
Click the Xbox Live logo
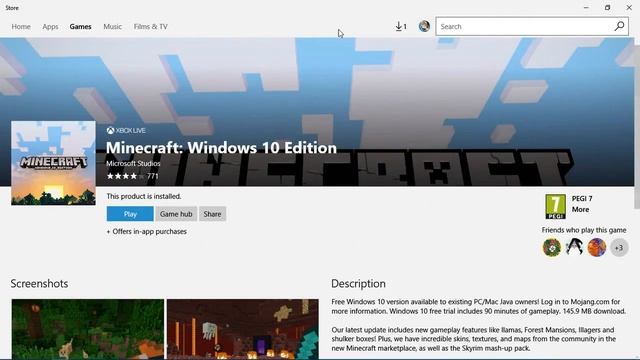126,131
